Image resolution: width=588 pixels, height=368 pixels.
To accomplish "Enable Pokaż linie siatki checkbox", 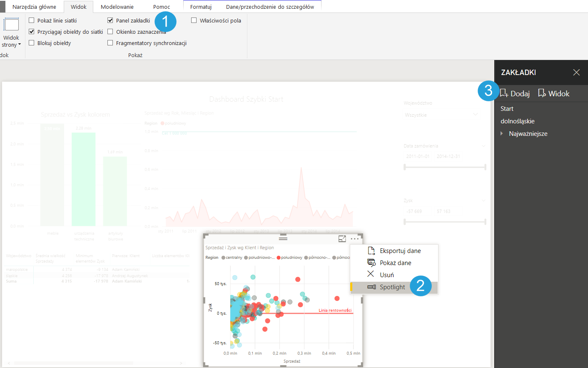I will click(32, 20).
